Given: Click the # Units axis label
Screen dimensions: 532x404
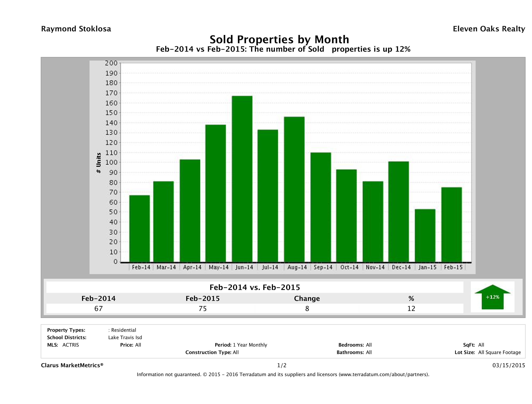Looking at the screenshot, I should pos(99,163).
